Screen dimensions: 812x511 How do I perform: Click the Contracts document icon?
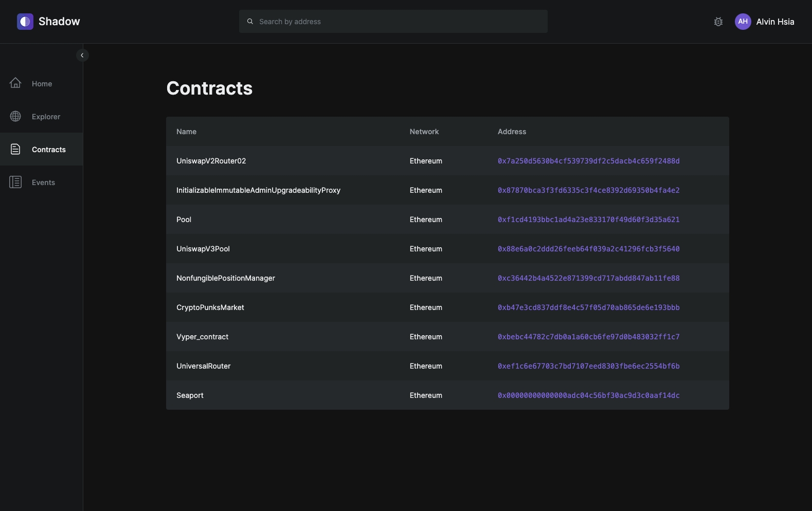[15, 149]
